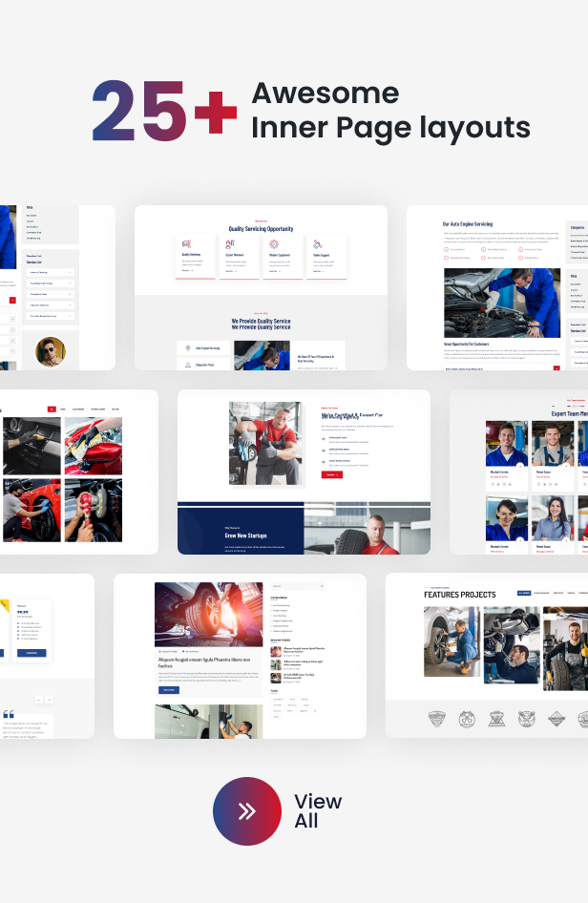Click the large '25+' number graphic
588x903 pixels.
point(164,111)
